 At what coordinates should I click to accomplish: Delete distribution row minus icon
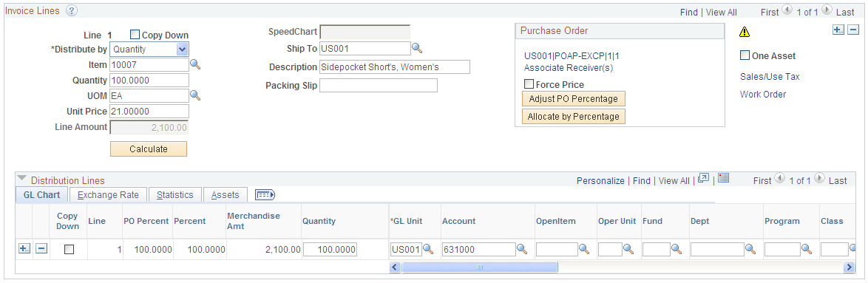tap(41, 249)
